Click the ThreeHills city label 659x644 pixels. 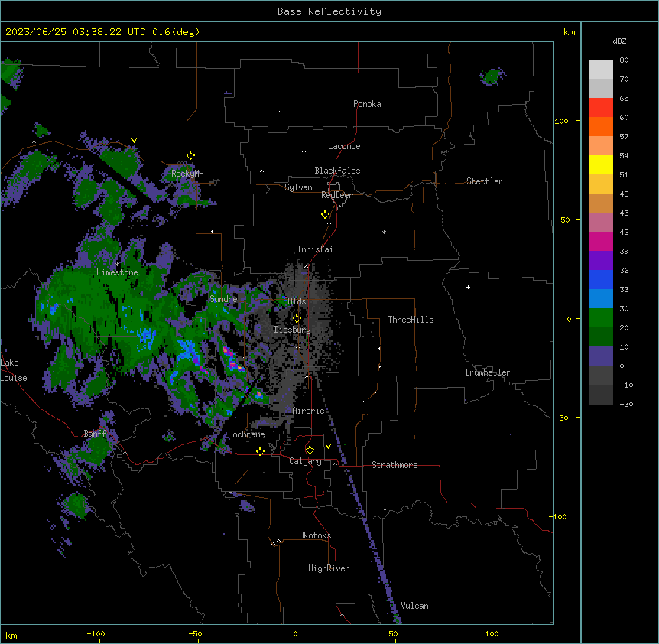click(x=411, y=320)
